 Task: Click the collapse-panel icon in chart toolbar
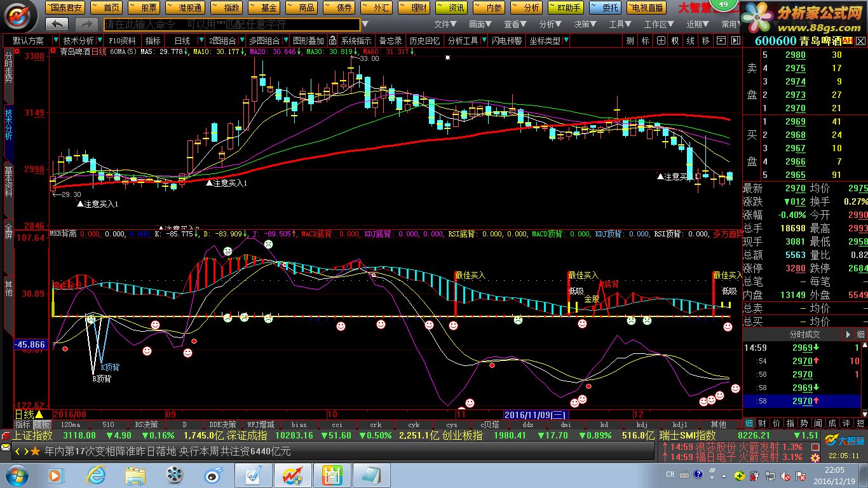pyautogui.click(x=721, y=41)
